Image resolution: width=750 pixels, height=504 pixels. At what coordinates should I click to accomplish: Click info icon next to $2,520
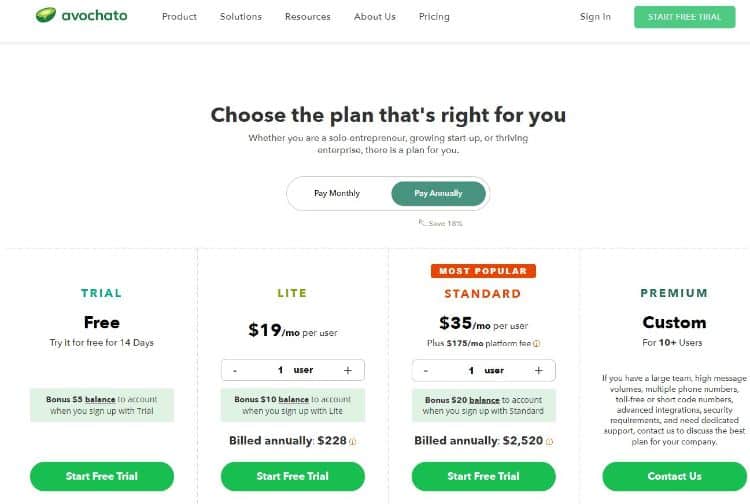551,441
